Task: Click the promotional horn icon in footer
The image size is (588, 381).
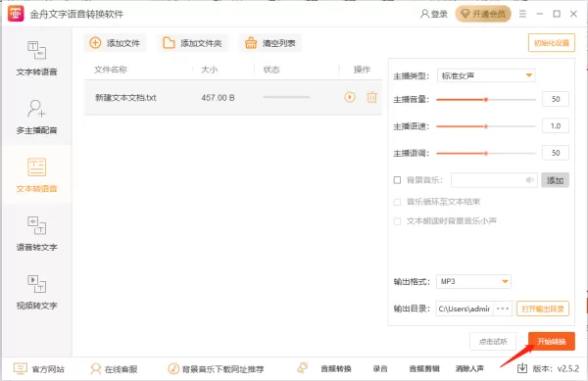Action: 303,368
